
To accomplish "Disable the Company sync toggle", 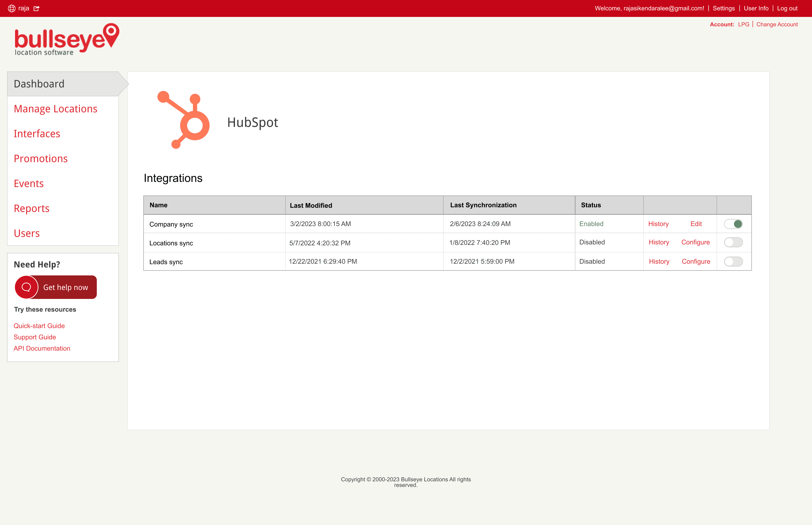I will click(733, 224).
